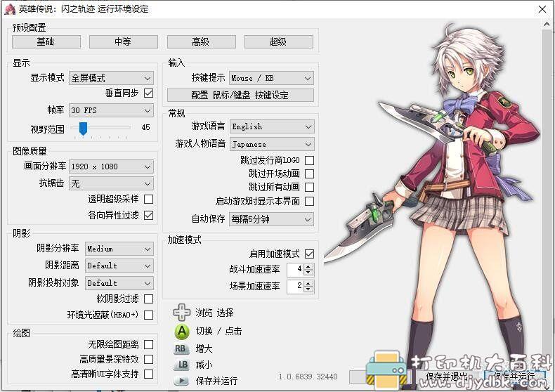Image resolution: width=555 pixels, height=392 pixels.
Task: Click the app icon in title bar
Action: point(10,8)
